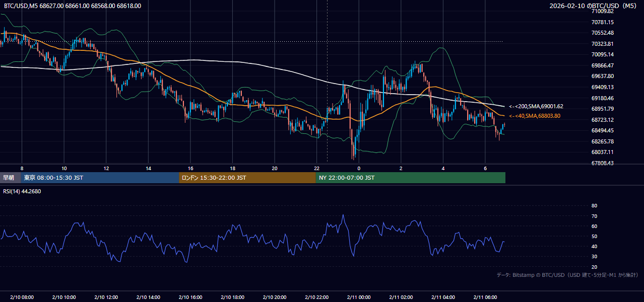Image resolution: width=644 pixels, height=302 pixels.
Task: Click the NY 22:00-07:00 JST session bar
Action: click(x=411, y=178)
